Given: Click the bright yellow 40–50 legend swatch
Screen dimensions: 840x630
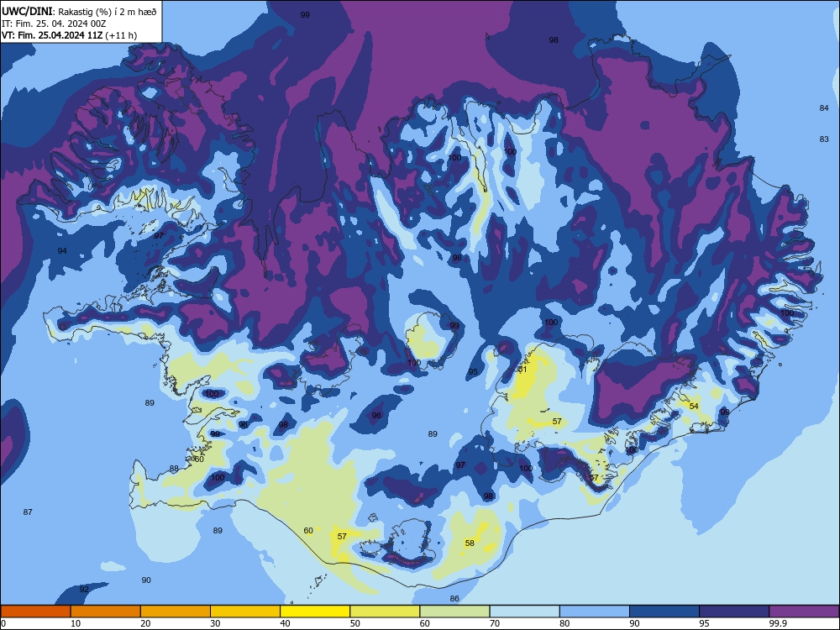Looking at the screenshot, I should tap(315, 612).
